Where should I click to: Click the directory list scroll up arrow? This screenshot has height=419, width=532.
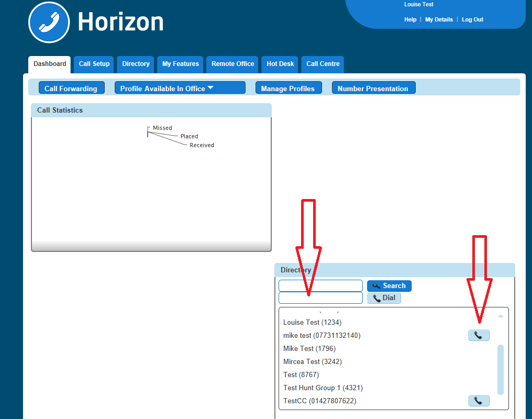(x=501, y=316)
